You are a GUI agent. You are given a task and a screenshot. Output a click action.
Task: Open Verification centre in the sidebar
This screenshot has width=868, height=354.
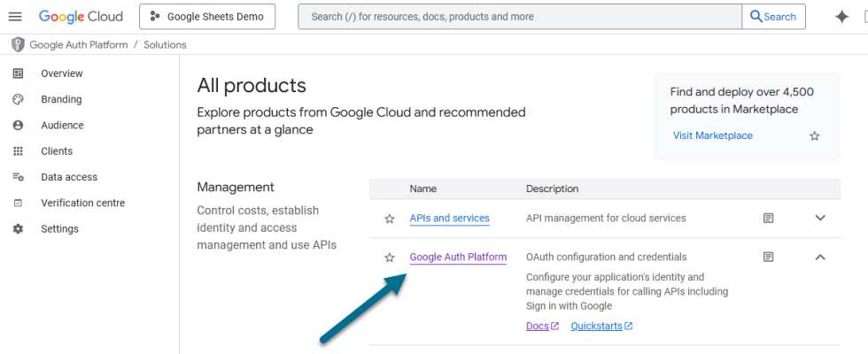click(83, 204)
